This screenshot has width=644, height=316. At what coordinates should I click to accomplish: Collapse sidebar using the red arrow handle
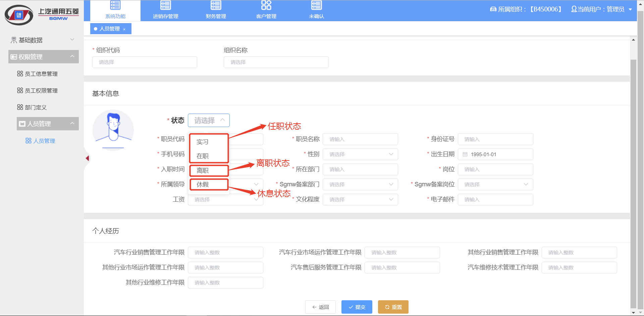[x=87, y=158]
